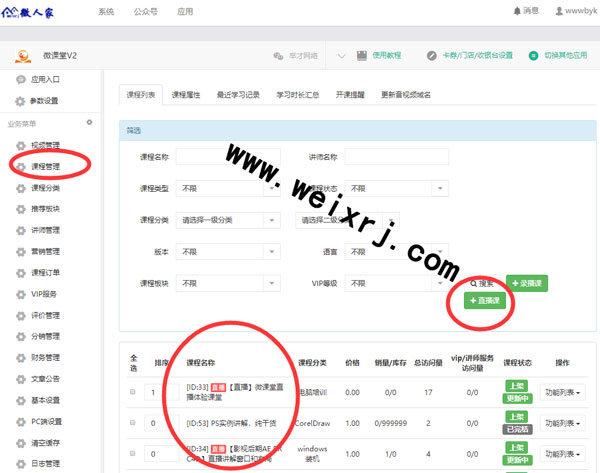The height and width of the screenshot is (473, 600).
Task: Open the 系统 top menu
Action: (106, 12)
